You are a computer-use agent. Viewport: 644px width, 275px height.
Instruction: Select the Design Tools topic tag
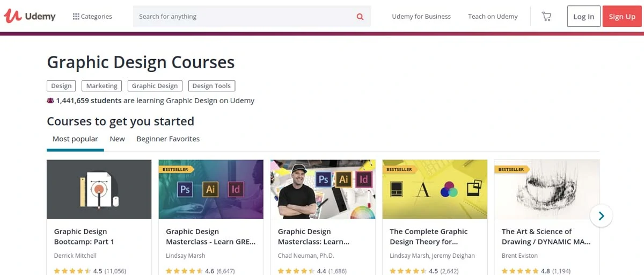[211, 86]
